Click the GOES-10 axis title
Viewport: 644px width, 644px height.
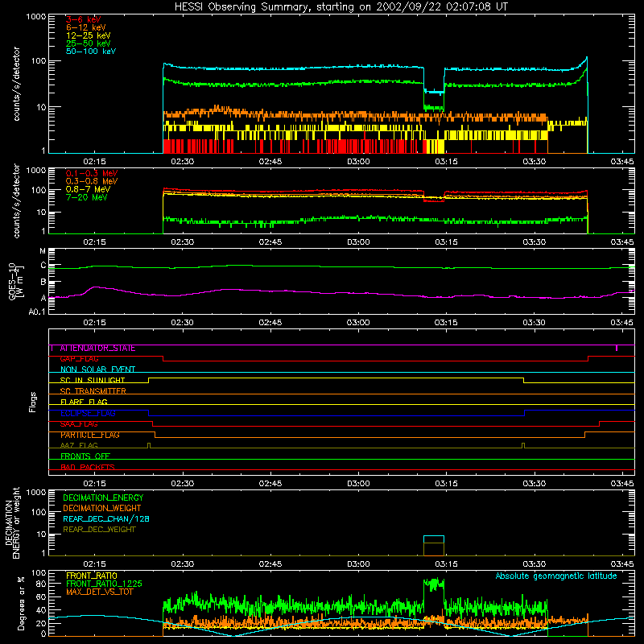click(15, 281)
